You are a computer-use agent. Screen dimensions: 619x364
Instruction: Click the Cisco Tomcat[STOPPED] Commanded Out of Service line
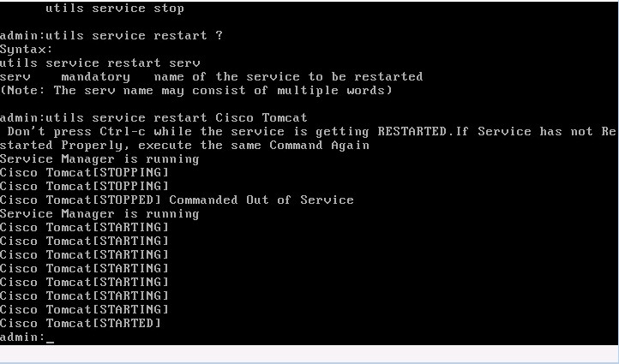click(177, 200)
